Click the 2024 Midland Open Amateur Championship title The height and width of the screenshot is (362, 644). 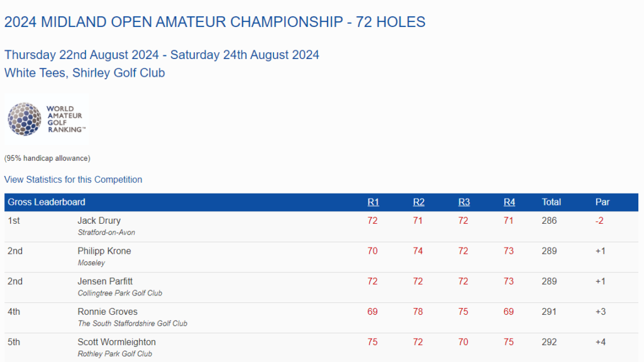(215, 22)
